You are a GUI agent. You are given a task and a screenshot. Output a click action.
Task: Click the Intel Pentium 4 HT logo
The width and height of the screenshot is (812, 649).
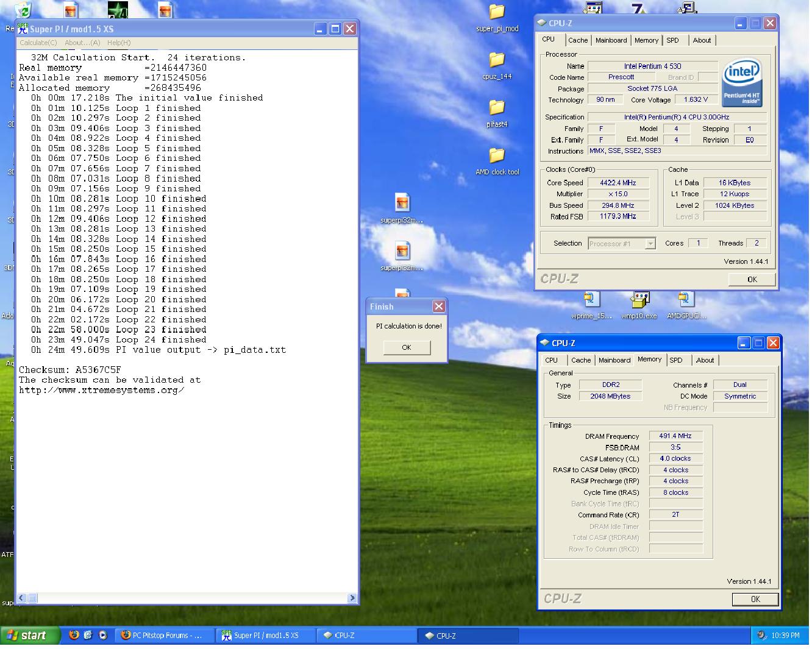click(x=742, y=82)
